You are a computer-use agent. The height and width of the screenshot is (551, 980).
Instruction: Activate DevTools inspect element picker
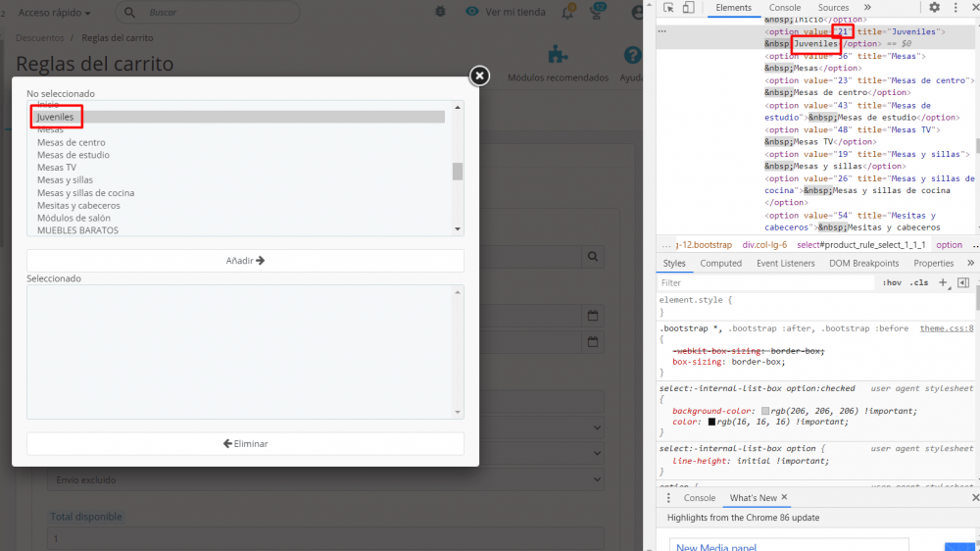pyautogui.click(x=668, y=8)
